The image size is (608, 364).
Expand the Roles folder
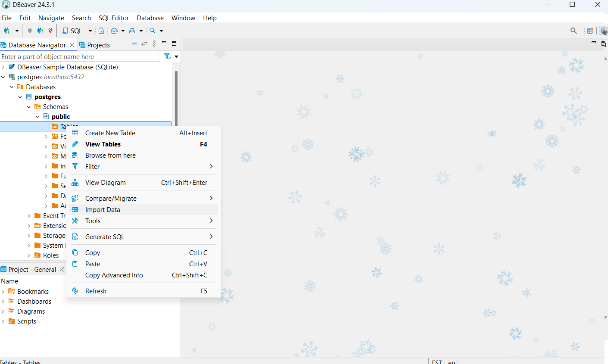(x=28, y=255)
